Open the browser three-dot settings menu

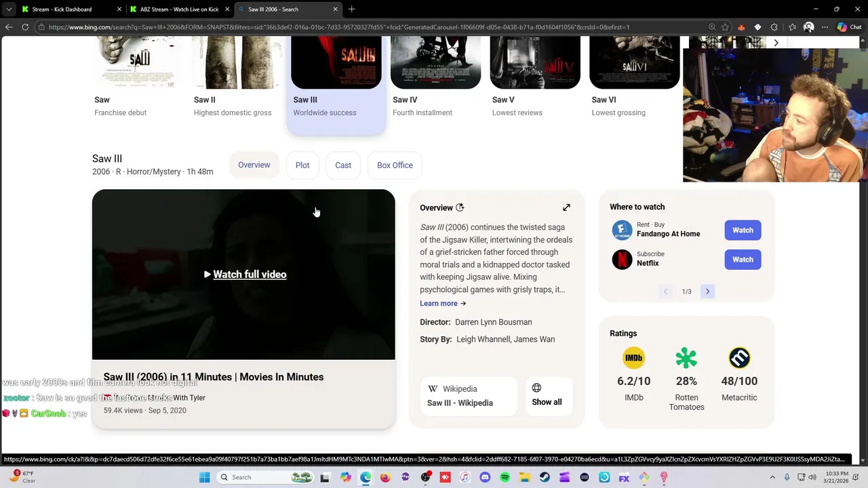[825, 27]
